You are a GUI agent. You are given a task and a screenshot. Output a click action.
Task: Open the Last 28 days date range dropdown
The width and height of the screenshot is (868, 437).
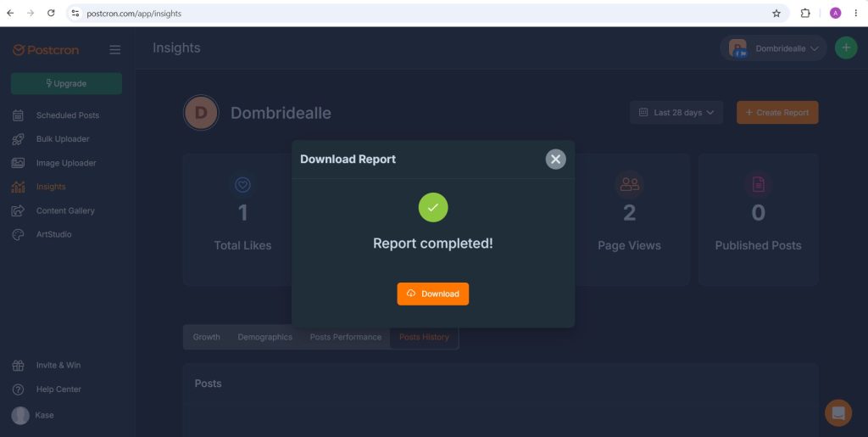676,113
